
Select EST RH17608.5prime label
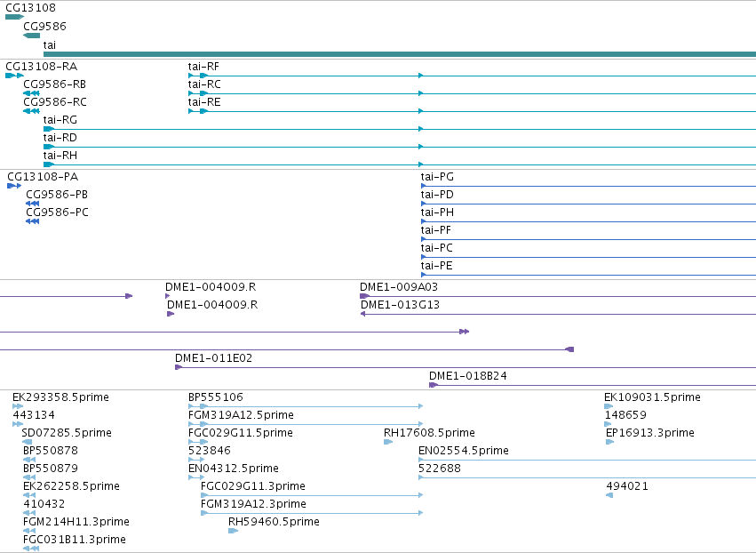tap(430, 433)
